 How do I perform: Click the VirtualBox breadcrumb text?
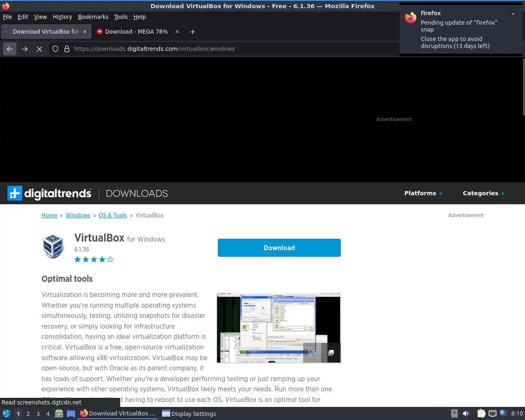[x=149, y=215]
